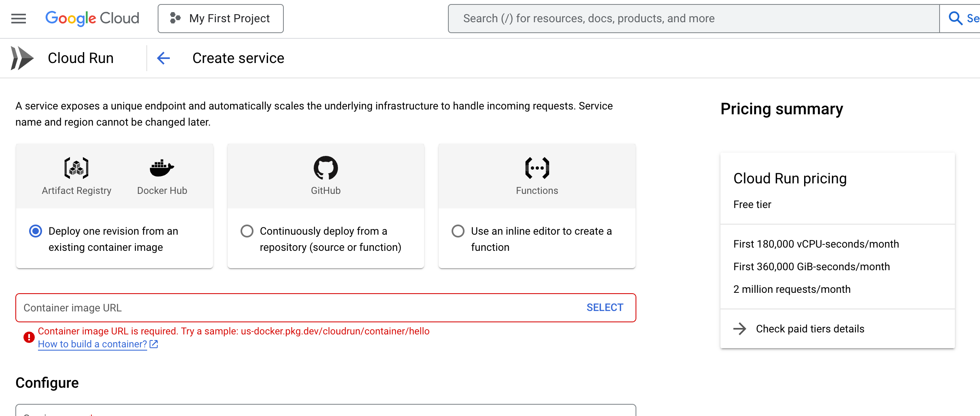This screenshot has width=980, height=416.
Task: Click the Functions brackets icon
Action: [x=537, y=168]
